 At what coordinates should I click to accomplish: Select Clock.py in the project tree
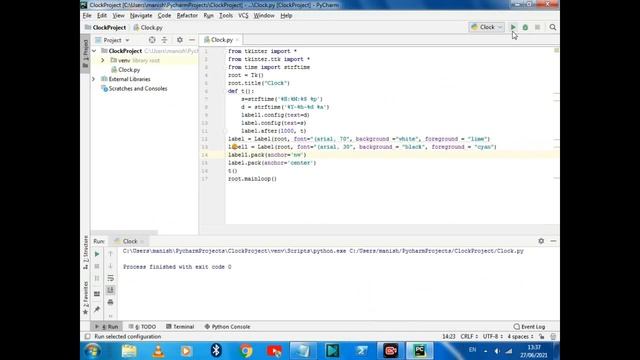pos(125,70)
